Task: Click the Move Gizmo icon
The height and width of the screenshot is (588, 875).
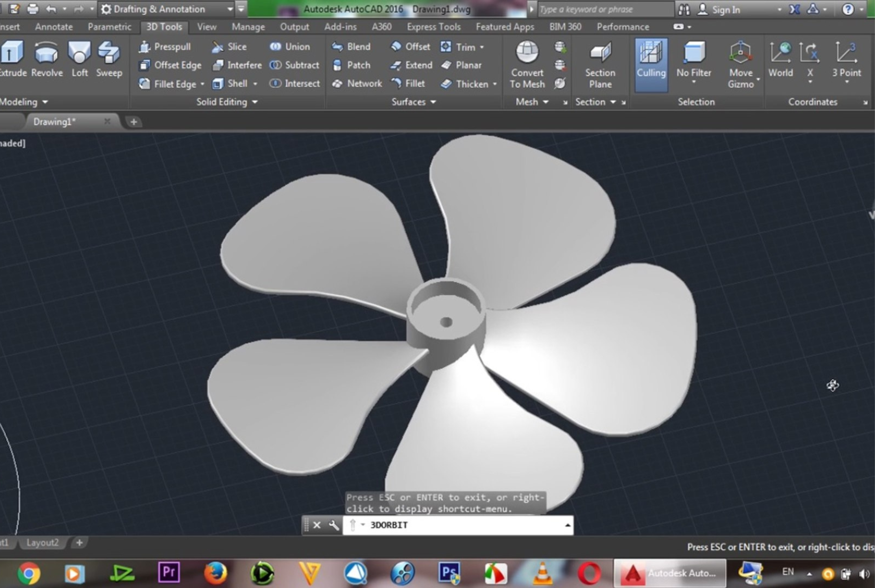Action: [x=740, y=53]
